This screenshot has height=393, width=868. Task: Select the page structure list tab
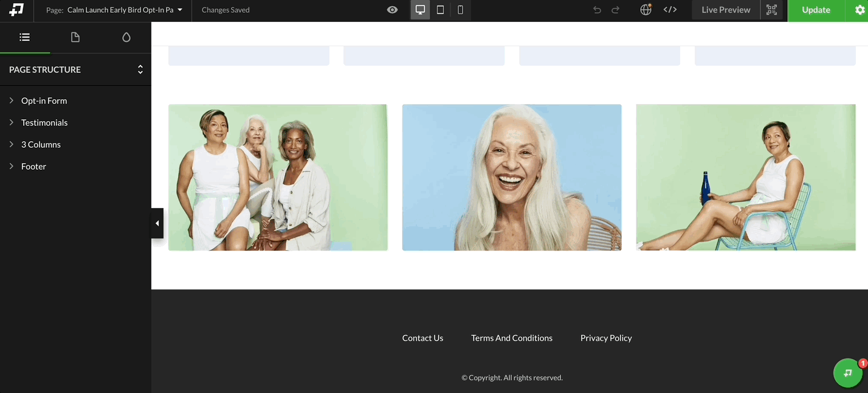point(24,37)
